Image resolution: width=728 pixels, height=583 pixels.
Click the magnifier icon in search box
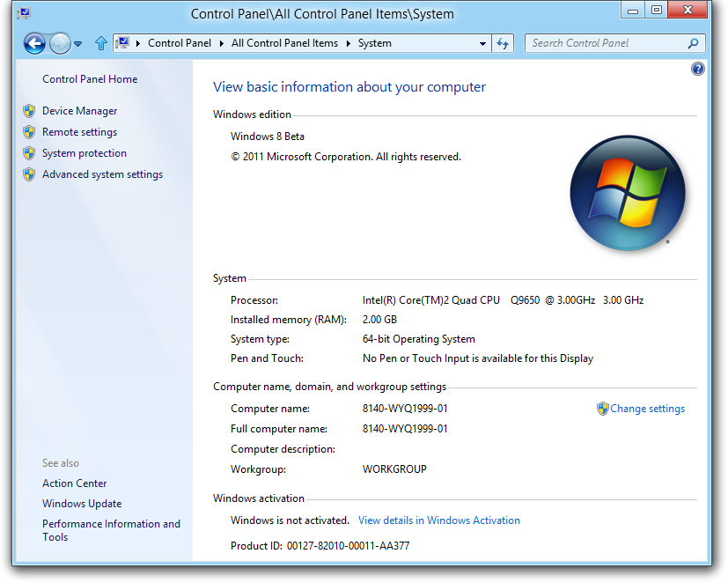[x=693, y=43]
